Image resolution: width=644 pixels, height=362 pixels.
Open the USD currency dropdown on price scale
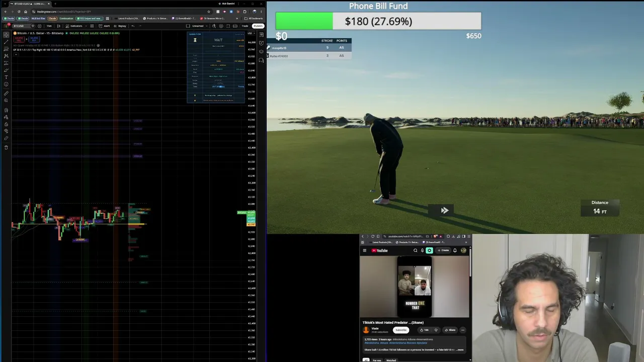click(250, 33)
